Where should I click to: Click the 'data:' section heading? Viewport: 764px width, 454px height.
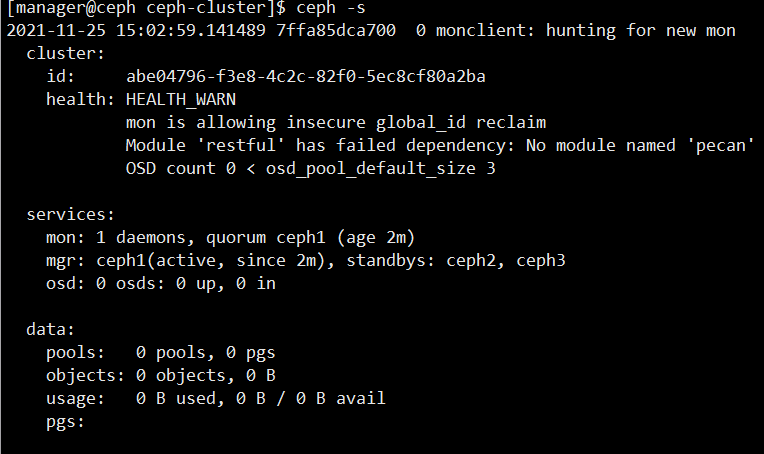click(x=51, y=329)
